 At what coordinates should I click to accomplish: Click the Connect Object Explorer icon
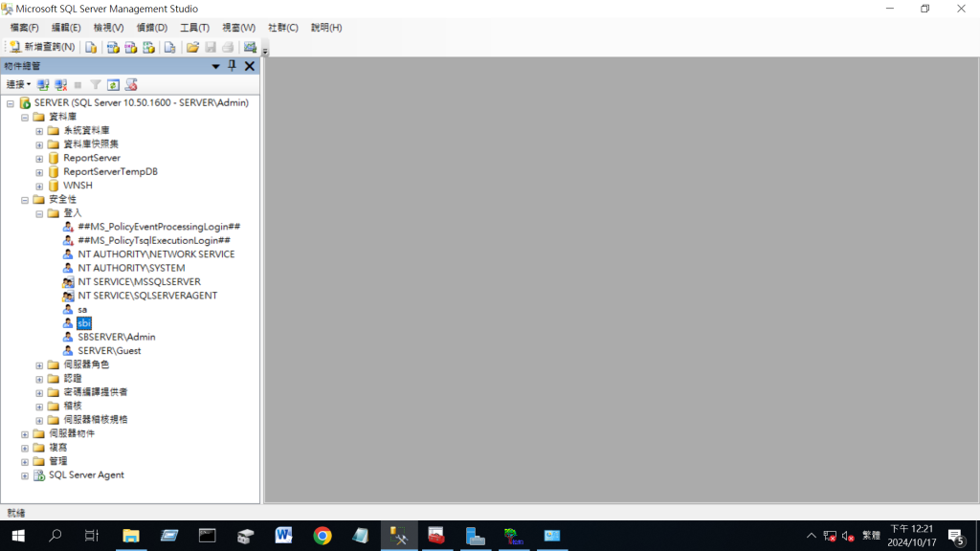[x=43, y=85]
